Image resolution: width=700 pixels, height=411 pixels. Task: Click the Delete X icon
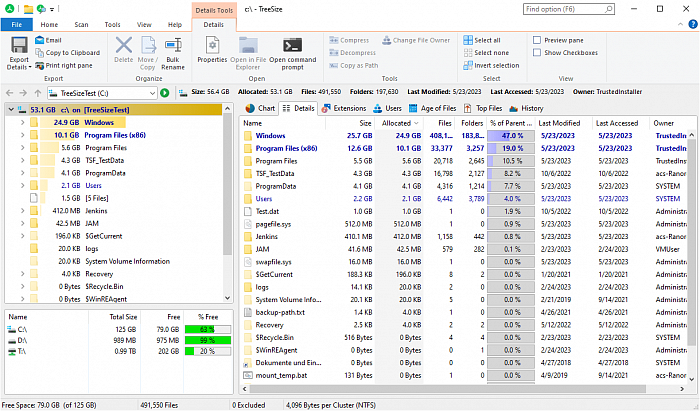(124, 45)
